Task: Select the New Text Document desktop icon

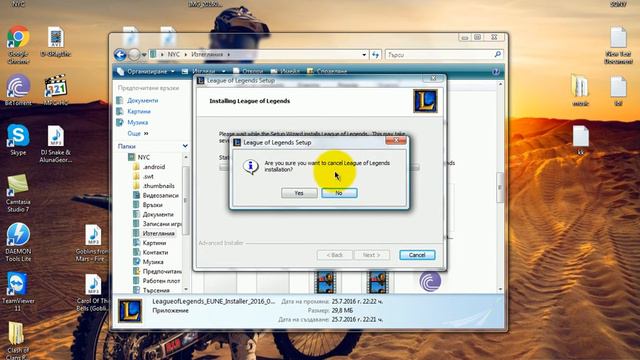Action: (618, 45)
